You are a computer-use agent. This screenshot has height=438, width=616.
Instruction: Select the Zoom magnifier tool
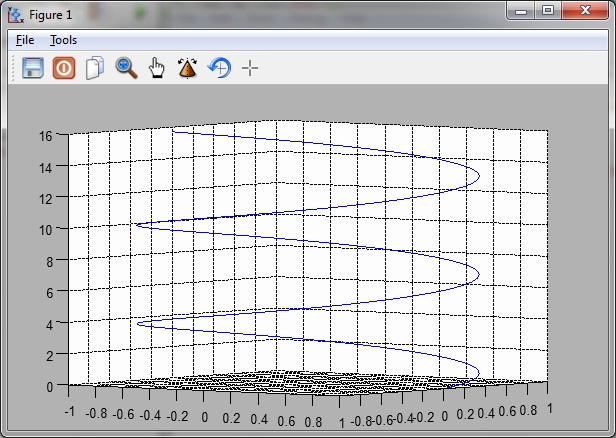coord(126,69)
